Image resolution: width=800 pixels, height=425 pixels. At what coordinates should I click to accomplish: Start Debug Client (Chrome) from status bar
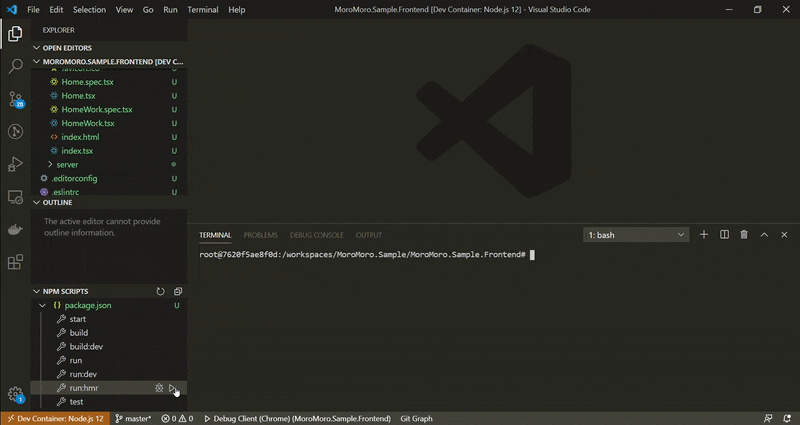click(x=297, y=418)
